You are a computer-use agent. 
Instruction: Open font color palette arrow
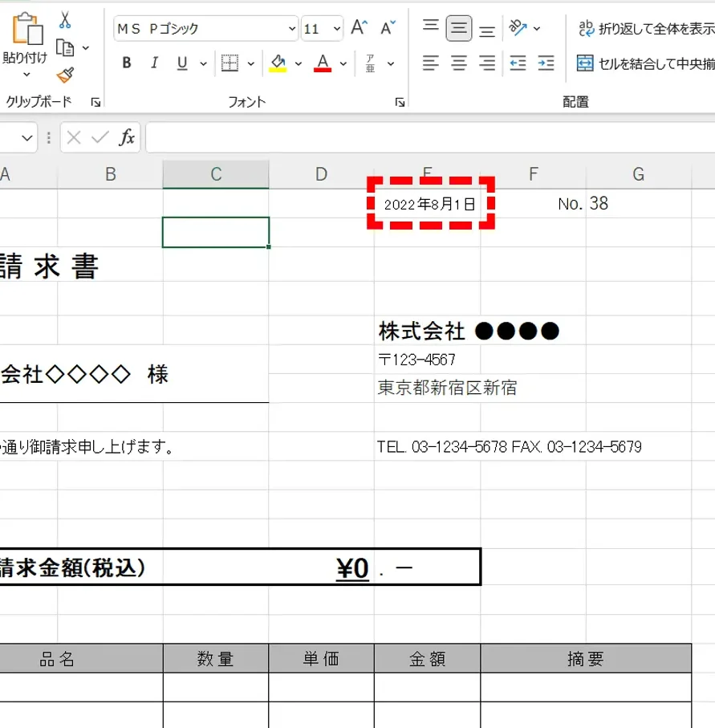click(343, 63)
